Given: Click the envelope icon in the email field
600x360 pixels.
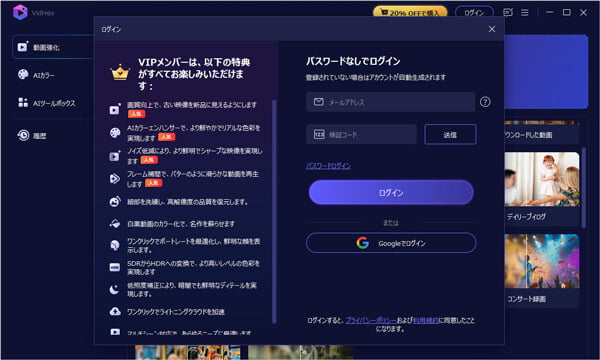Looking at the screenshot, I should pyautogui.click(x=319, y=102).
